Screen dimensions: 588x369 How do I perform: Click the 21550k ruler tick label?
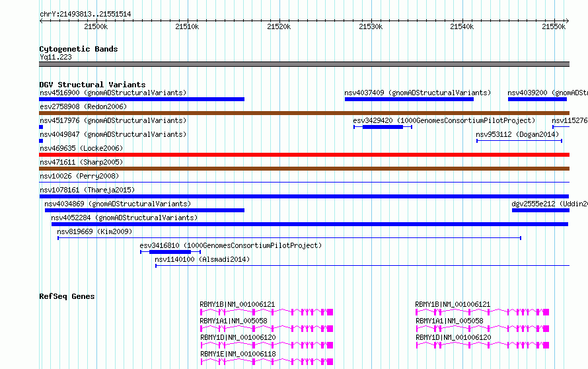tap(554, 26)
